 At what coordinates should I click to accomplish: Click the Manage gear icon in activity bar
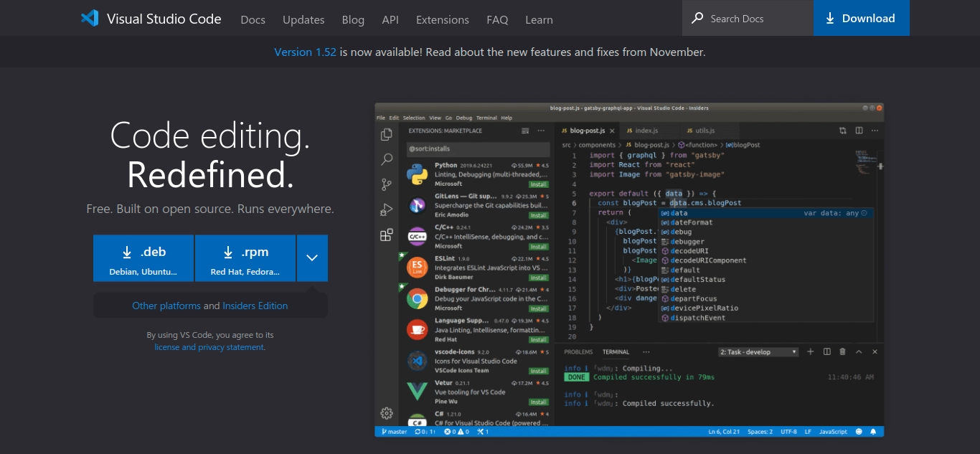click(387, 413)
